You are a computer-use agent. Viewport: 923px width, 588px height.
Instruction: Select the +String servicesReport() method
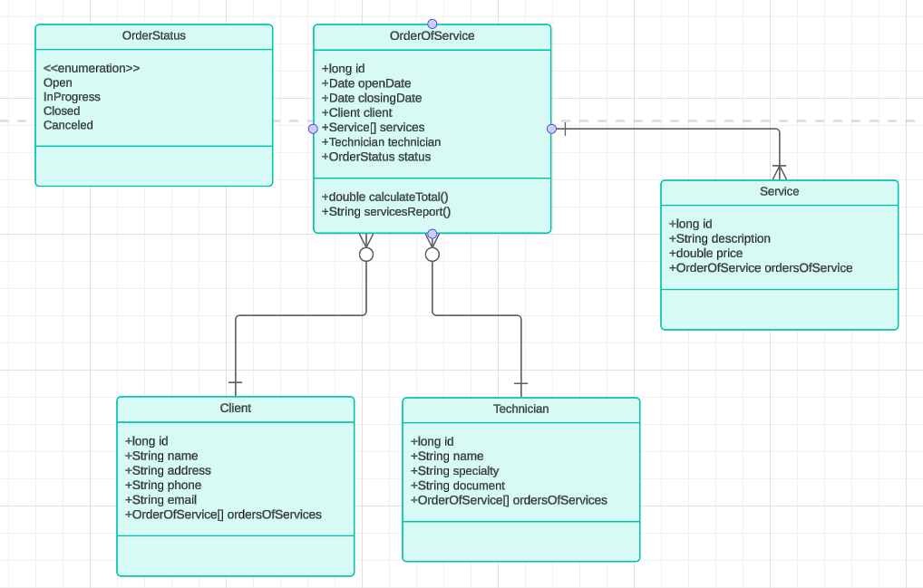386,212
